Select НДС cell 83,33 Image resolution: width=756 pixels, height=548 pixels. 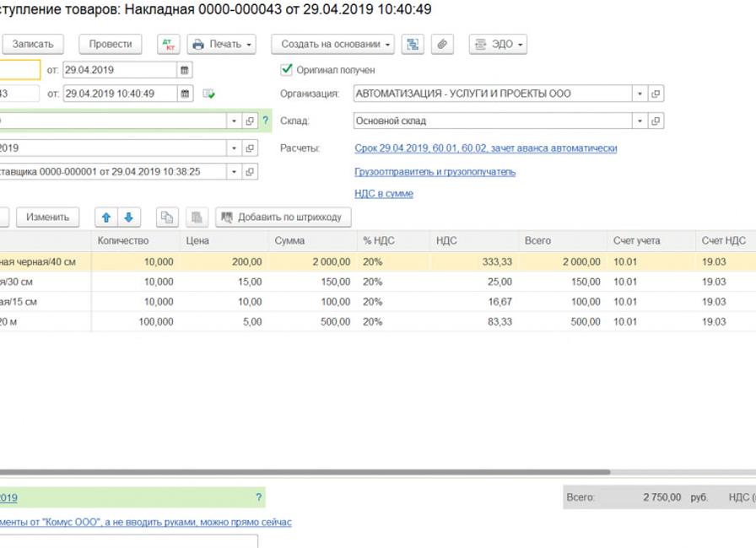pyautogui.click(x=474, y=322)
